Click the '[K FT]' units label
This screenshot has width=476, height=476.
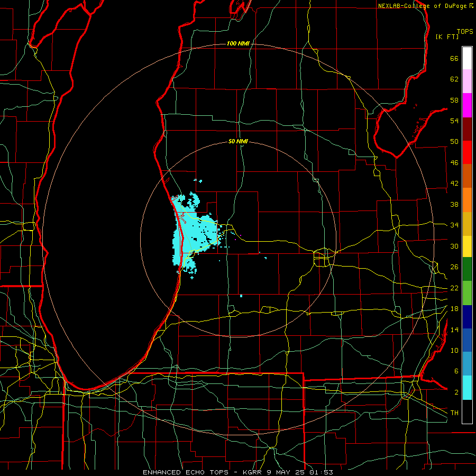[x=447, y=36]
